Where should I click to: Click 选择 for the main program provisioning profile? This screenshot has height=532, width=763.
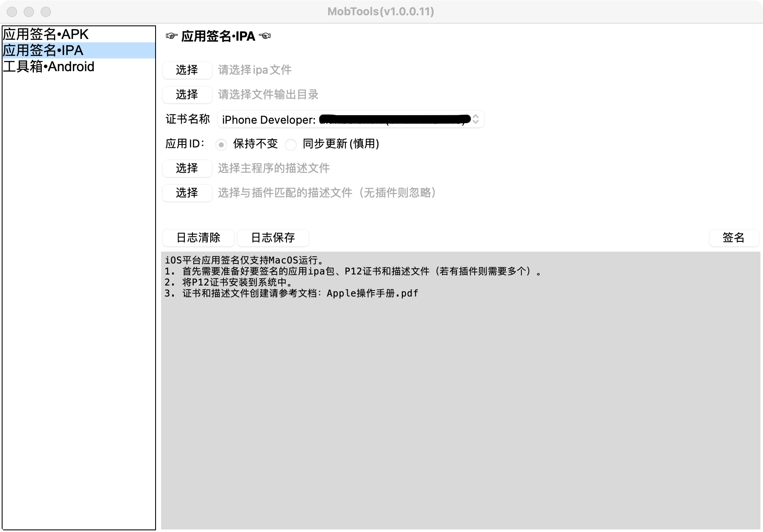(187, 168)
